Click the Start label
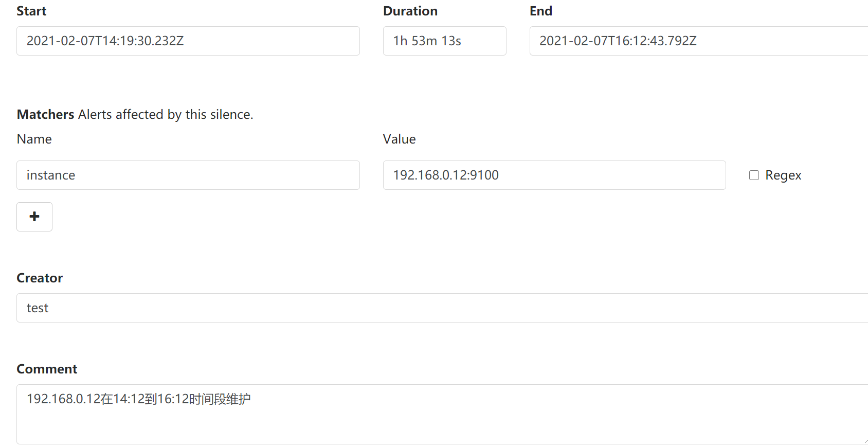 pyautogui.click(x=31, y=11)
